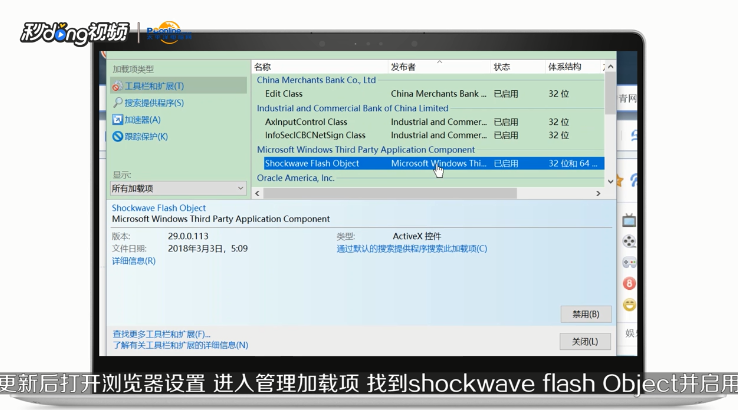Viewport: 738px width, 410px height.
Task: Sort list by 名称 column header
Action: pyautogui.click(x=263, y=67)
